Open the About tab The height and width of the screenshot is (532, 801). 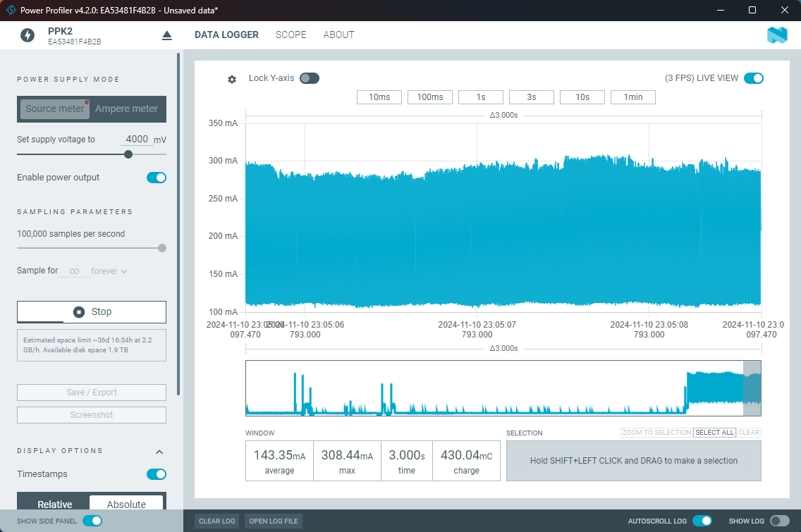(338, 35)
